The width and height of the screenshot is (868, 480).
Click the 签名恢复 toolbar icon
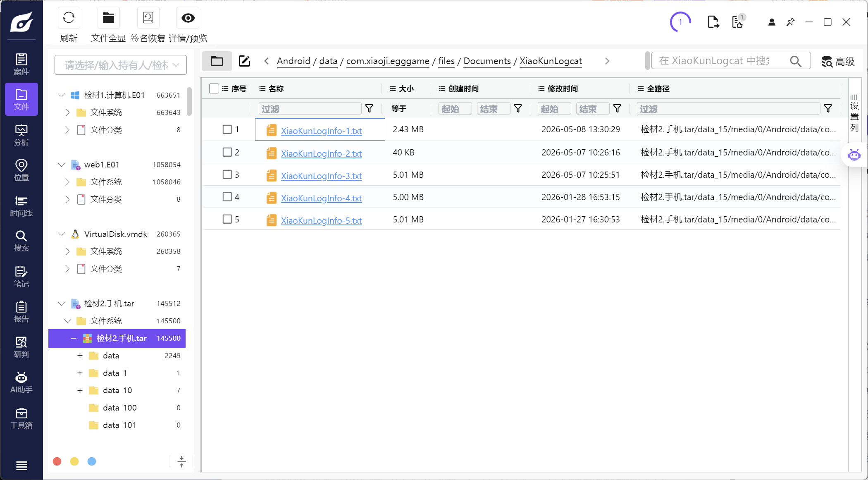tap(148, 18)
